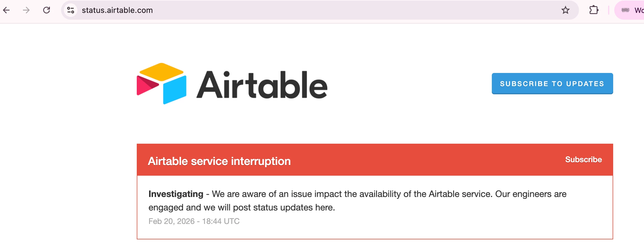Reload the status page
The image size is (644, 252).
(47, 10)
